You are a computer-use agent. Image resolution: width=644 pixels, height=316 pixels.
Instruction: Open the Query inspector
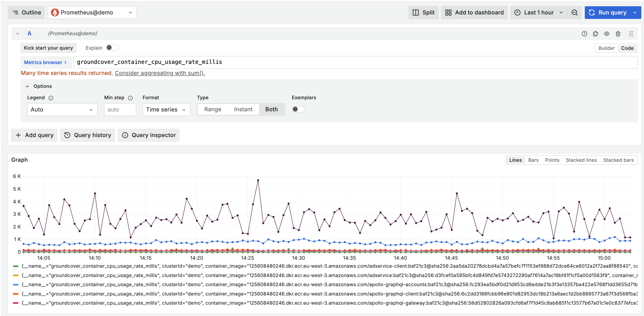149,135
